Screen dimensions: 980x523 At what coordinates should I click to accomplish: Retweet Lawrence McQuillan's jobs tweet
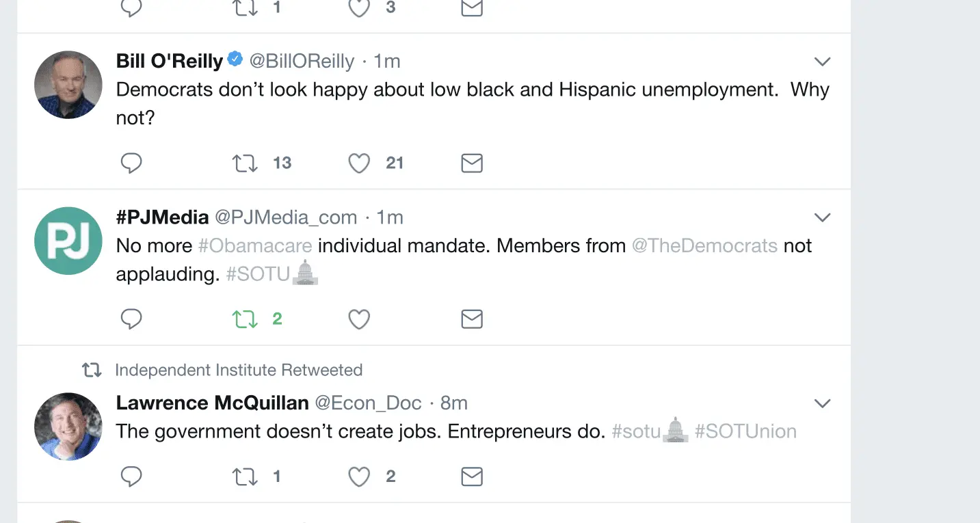245,477
